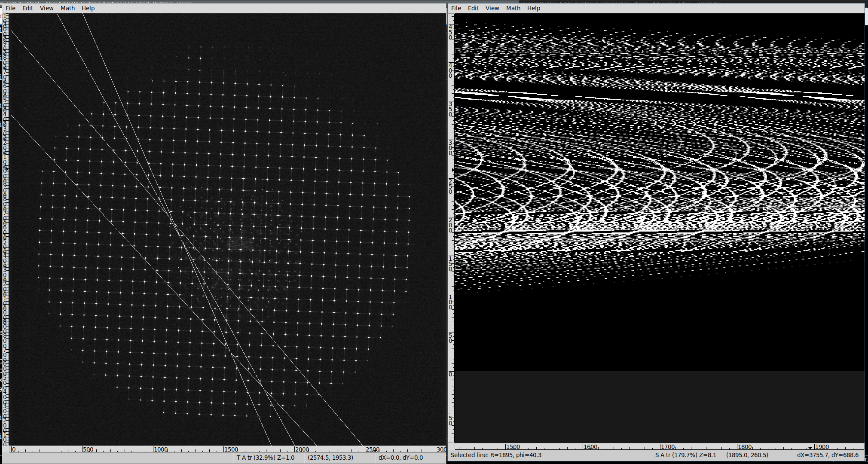Open the Help menu in the right window

[534, 8]
